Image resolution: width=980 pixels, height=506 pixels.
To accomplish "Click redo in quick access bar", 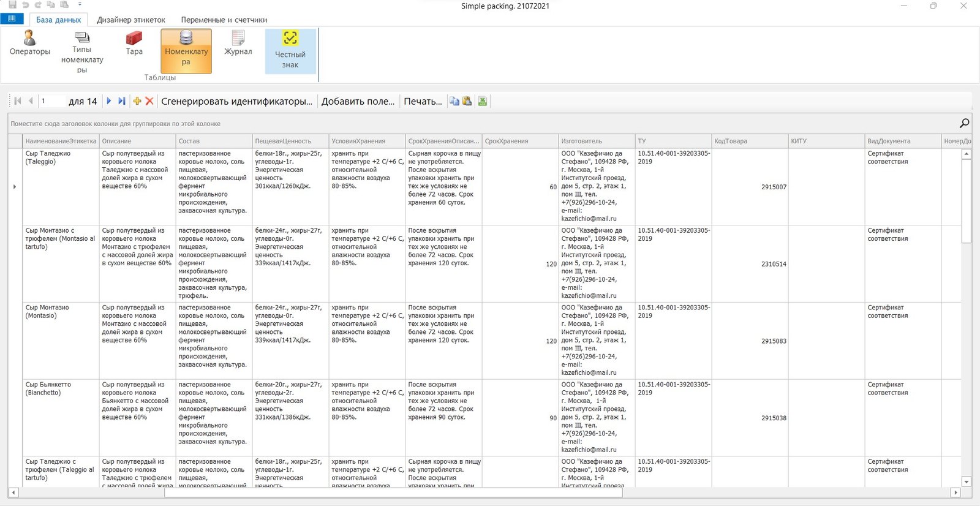I will pos(38,5).
